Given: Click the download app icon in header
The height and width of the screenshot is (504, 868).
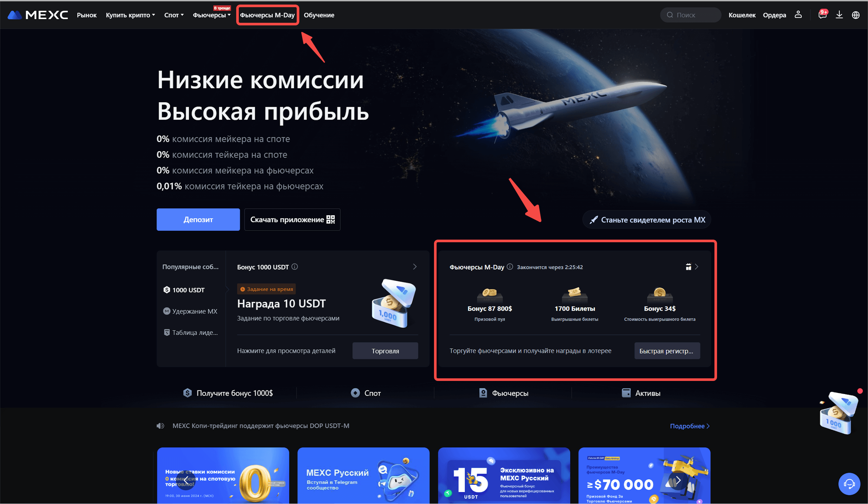Looking at the screenshot, I should tap(839, 14).
